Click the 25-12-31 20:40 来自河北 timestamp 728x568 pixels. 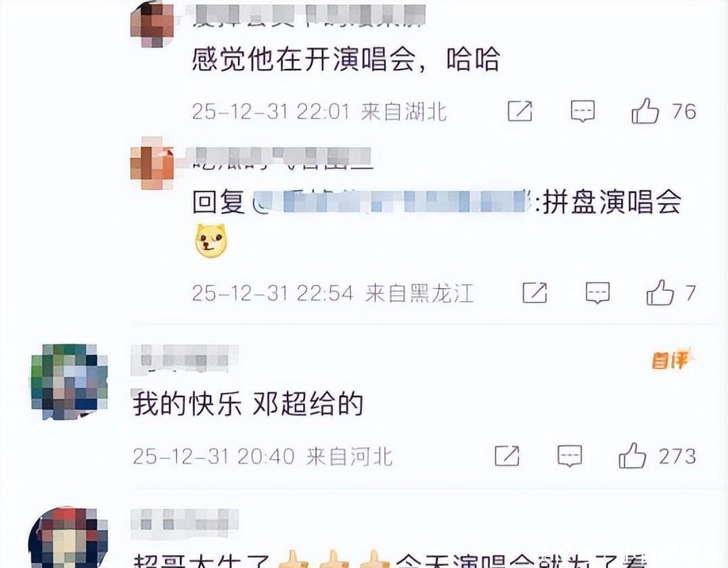coord(263,456)
